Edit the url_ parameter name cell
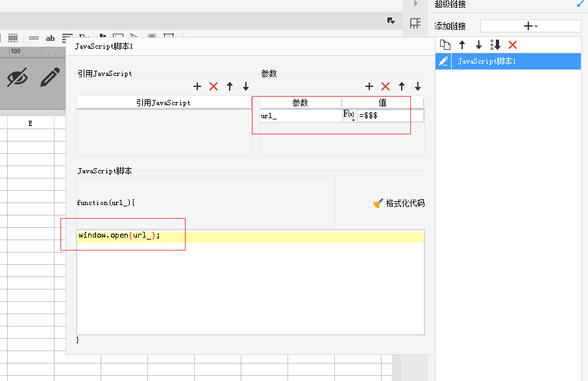Viewport: 588px width, 381px height. pyautogui.click(x=300, y=116)
